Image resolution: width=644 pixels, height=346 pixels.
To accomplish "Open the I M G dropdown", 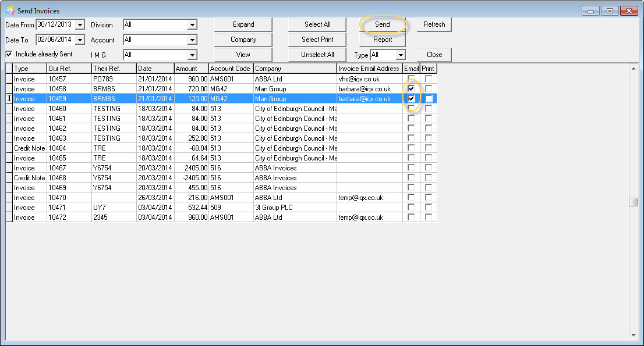I will click(x=192, y=55).
